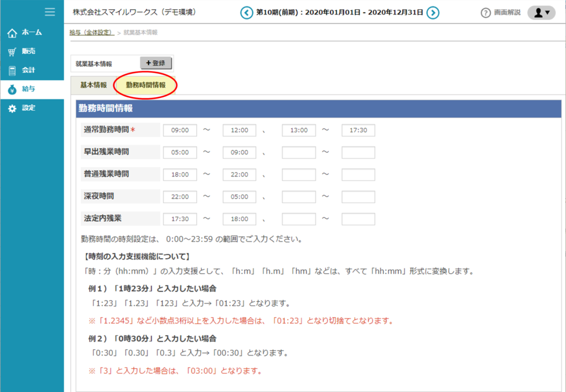This screenshot has height=392, width=566.
Task: Click the fiscal period text 第10期(前期)
Action: click(x=277, y=13)
